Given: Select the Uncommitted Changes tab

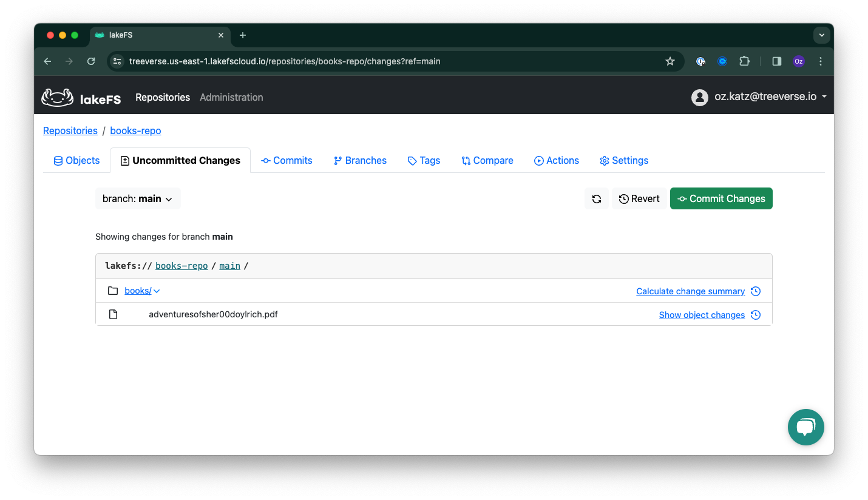Looking at the screenshot, I should click(x=180, y=160).
